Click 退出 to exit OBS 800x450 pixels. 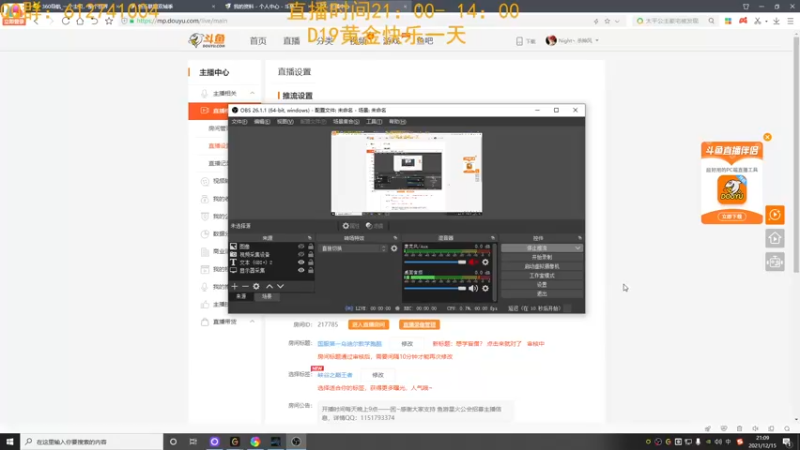click(x=542, y=294)
